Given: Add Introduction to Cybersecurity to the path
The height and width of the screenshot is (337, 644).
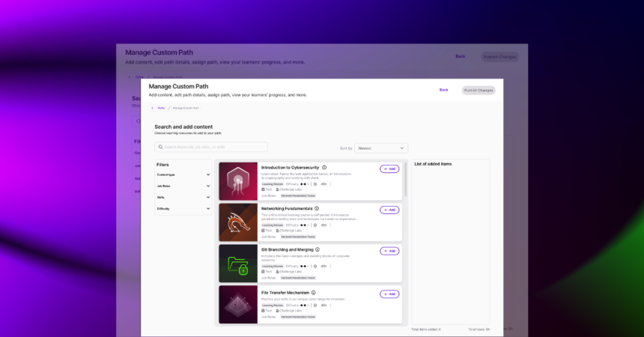Looking at the screenshot, I should click(389, 169).
